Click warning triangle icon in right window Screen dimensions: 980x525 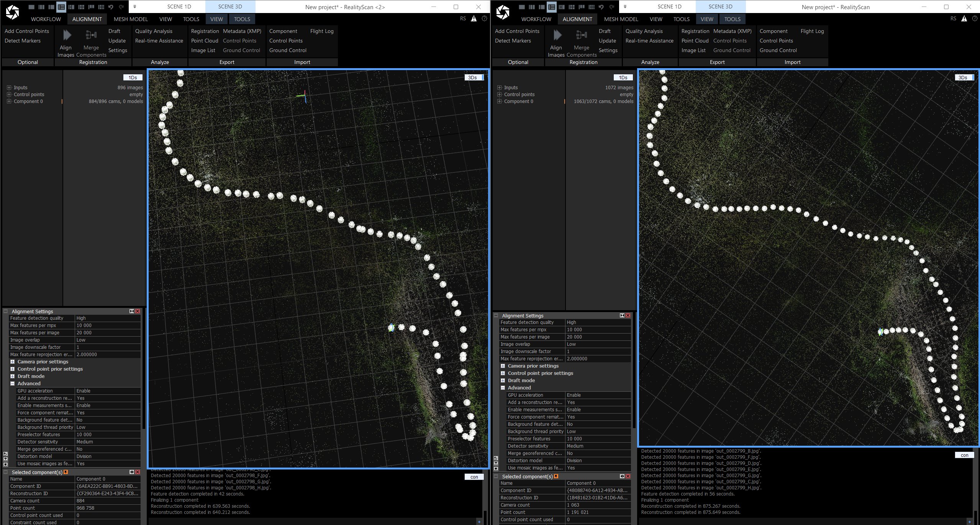click(964, 19)
